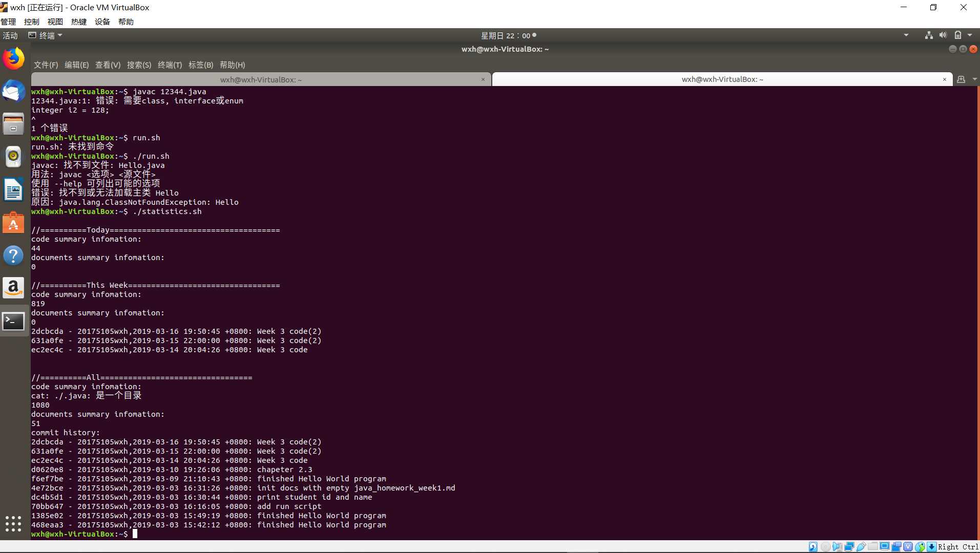
Task: Click the VirtualBox hard disk activity indicator
Action: click(813, 547)
